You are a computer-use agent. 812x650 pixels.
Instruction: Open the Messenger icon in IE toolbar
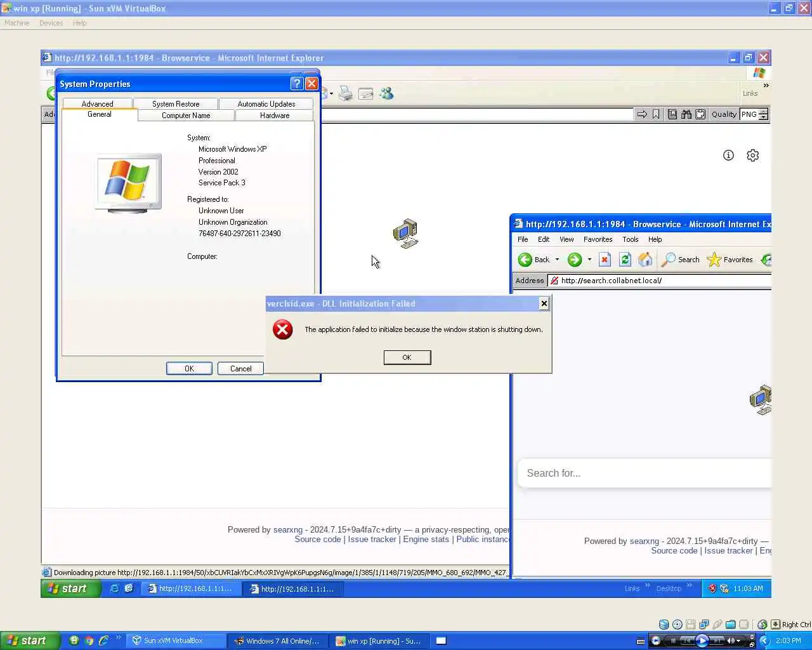386,94
